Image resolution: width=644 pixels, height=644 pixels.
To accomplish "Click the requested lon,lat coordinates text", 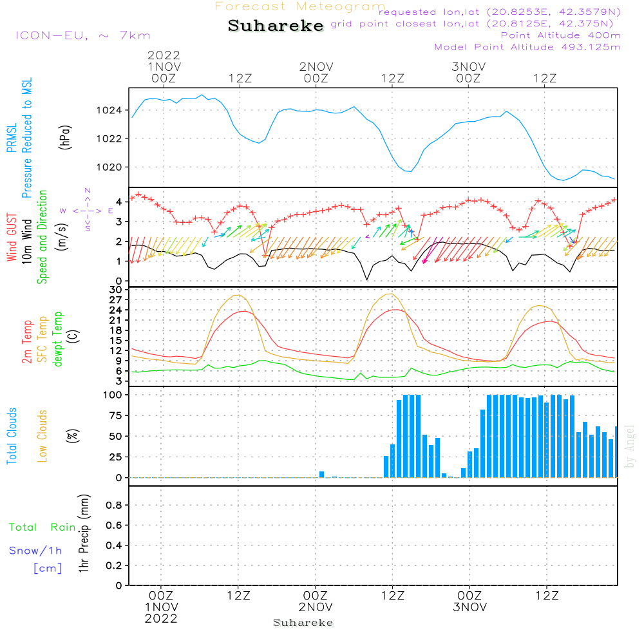I will (x=500, y=12).
